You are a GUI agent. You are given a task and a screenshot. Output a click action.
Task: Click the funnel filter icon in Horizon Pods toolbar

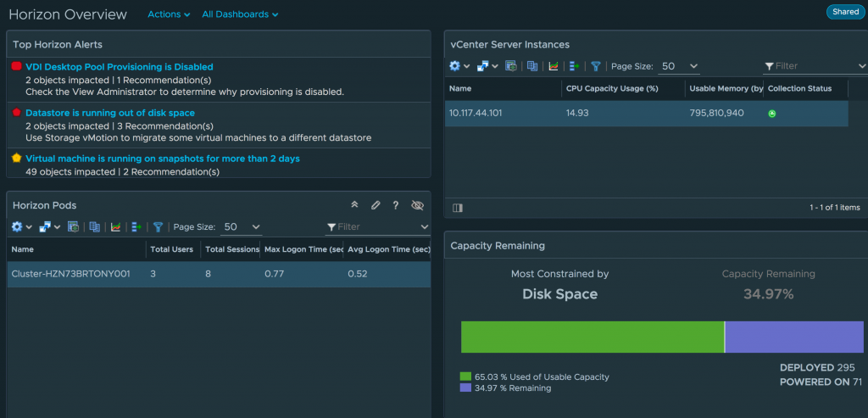tap(159, 227)
